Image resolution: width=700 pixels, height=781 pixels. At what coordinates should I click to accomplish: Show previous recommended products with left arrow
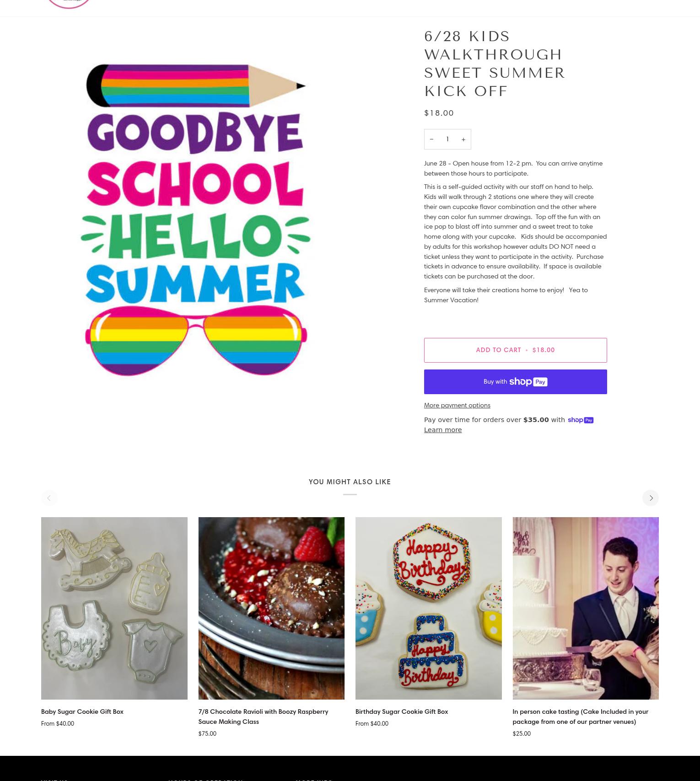tap(49, 498)
